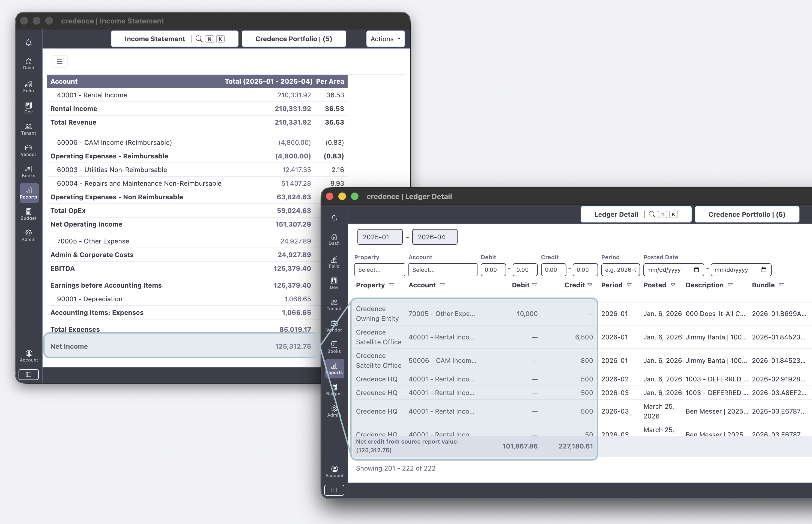Click the notifications bell icon
Screen dimensions: 812x524
coord(29,42)
